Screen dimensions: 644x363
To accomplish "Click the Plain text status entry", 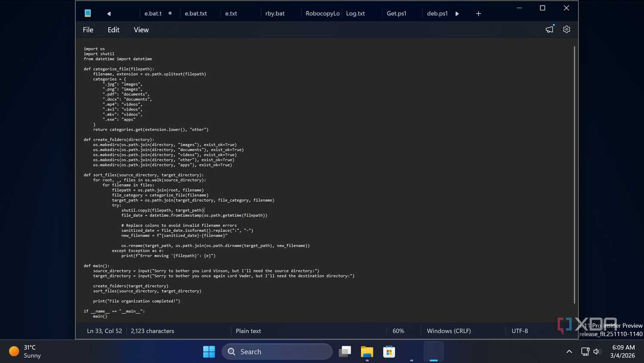I will point(248,331).
